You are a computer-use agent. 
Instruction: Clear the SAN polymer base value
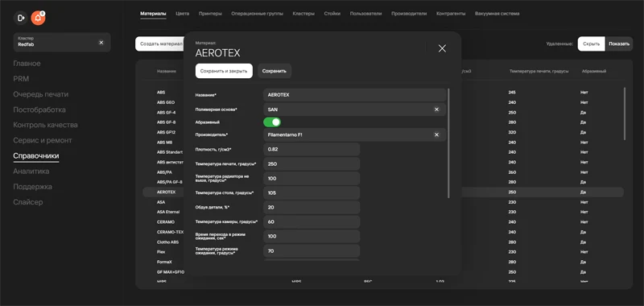tap(436, 110)
